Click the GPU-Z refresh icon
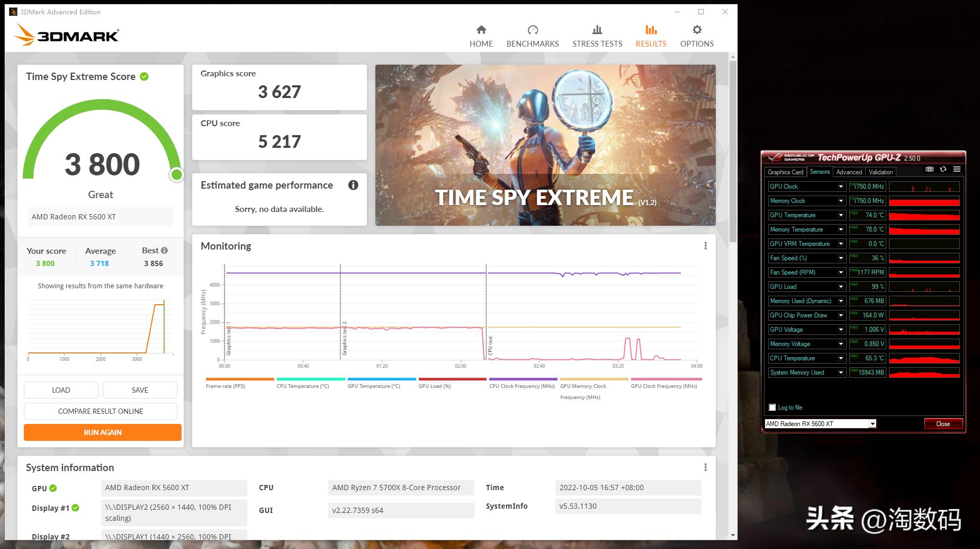 943,170
